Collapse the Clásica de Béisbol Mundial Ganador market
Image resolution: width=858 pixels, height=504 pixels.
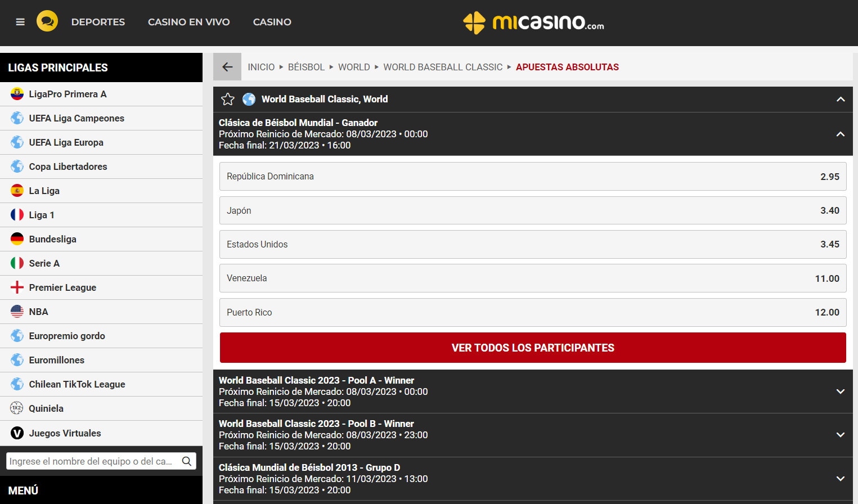pos(841,134)
